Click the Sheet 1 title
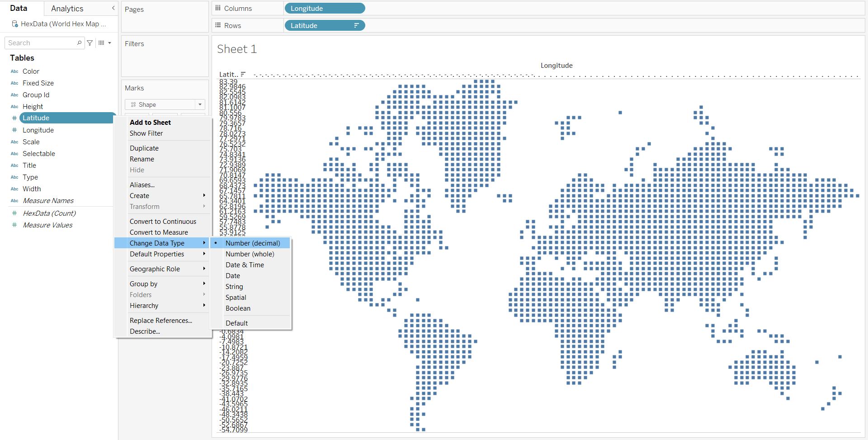The image size is (868, 440). coord(237,49)
